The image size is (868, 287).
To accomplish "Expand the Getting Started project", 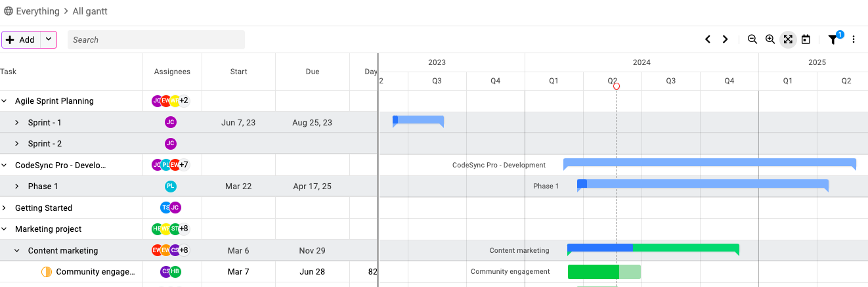I will pos(4,208).
